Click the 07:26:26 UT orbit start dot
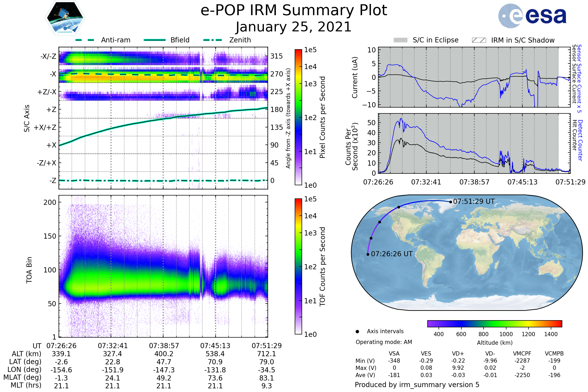The height and width of the screenshot is (392, 588). pos(368,255)
